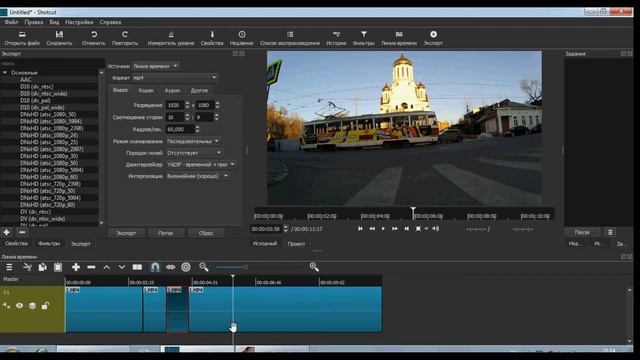Open the Вид menu
This screenshot has height=360, width=640.
coord(54,22)
